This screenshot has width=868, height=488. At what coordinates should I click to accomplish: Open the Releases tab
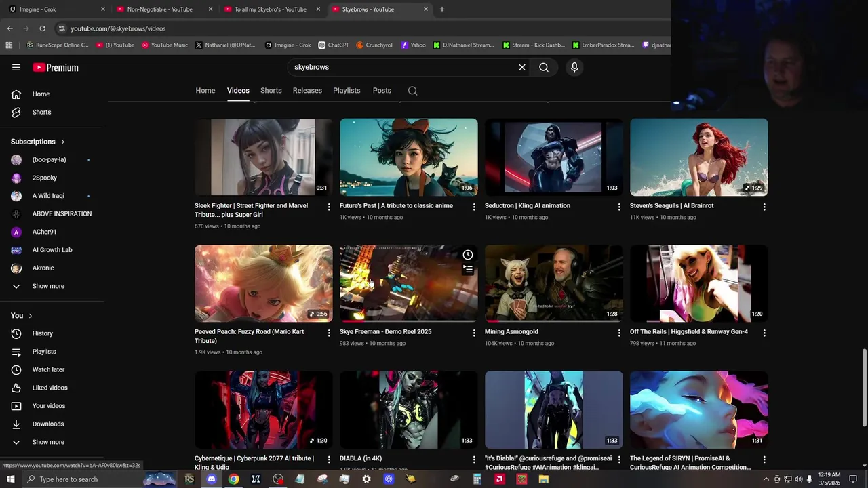point(307,91)
